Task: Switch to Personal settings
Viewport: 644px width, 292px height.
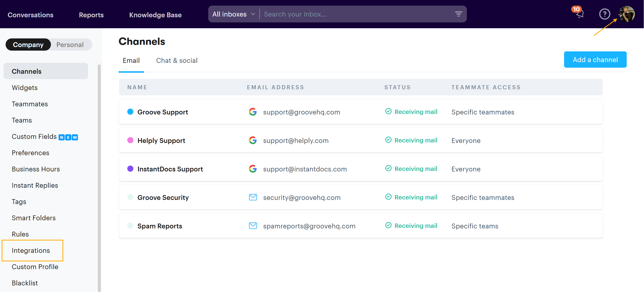Action: tap(70, 45)
